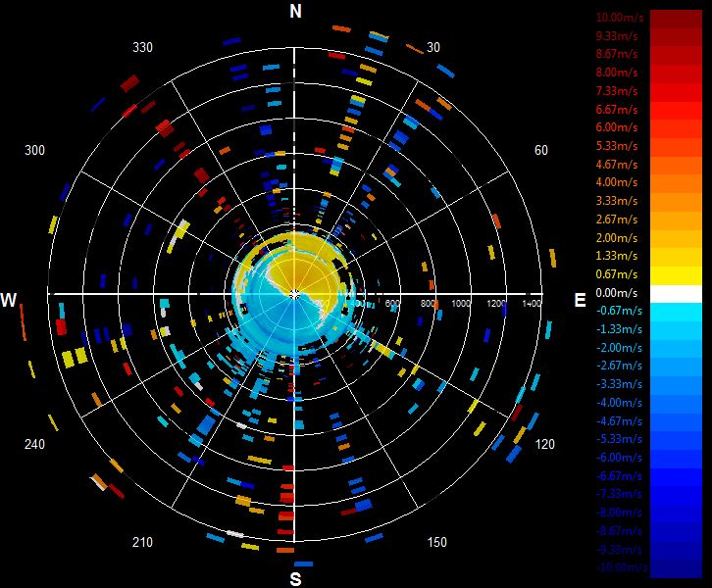Click the -5.33m/s legend value
Viewport: 712px width, 588px height.
619,439
